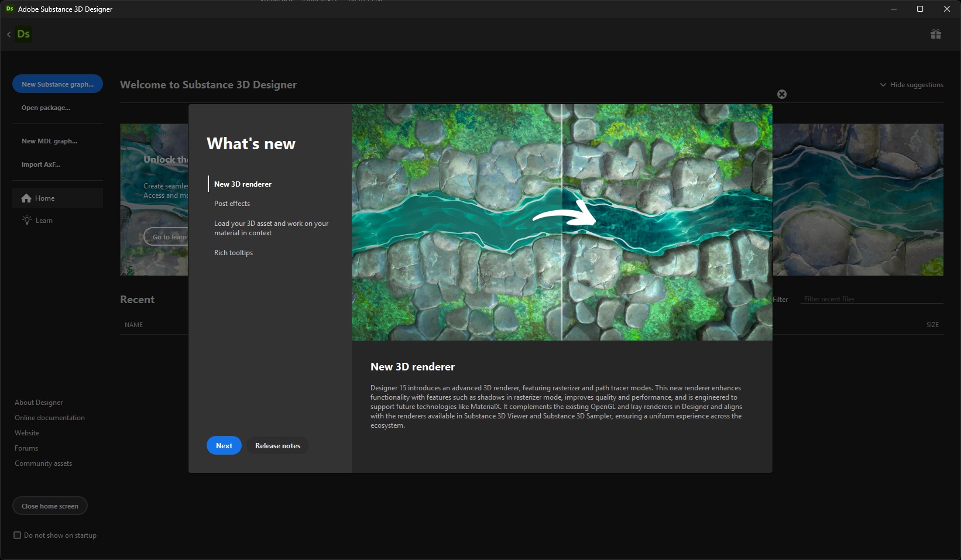
Task: Open the Online documentation link
Action: (x=50, y=418)
